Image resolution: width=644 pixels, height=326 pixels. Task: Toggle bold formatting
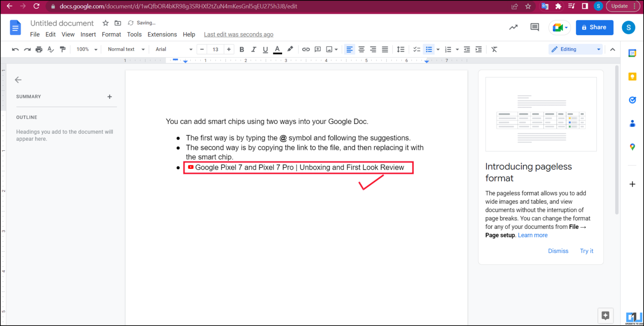coord(241,49)
